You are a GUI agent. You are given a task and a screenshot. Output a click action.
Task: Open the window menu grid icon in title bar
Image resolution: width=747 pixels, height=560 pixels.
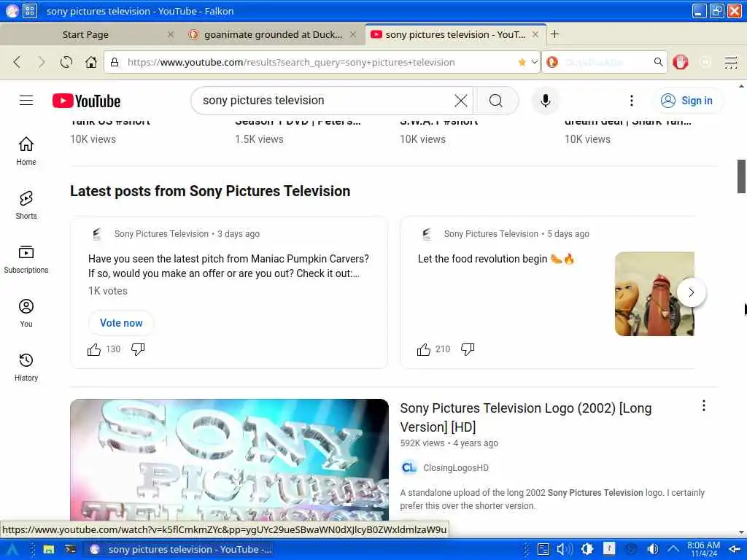(x=29, y=10)
